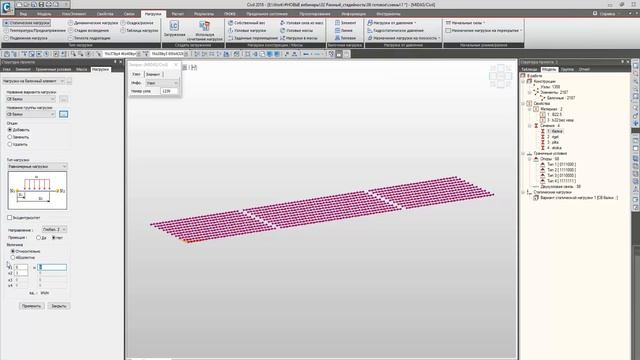Select the Static loads ribbon option
The image size is (640, 360).
(27, 23)
